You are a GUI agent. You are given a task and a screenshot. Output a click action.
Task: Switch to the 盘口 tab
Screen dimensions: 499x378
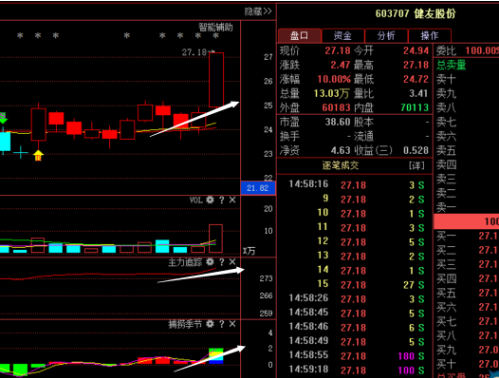pos(299,36)
